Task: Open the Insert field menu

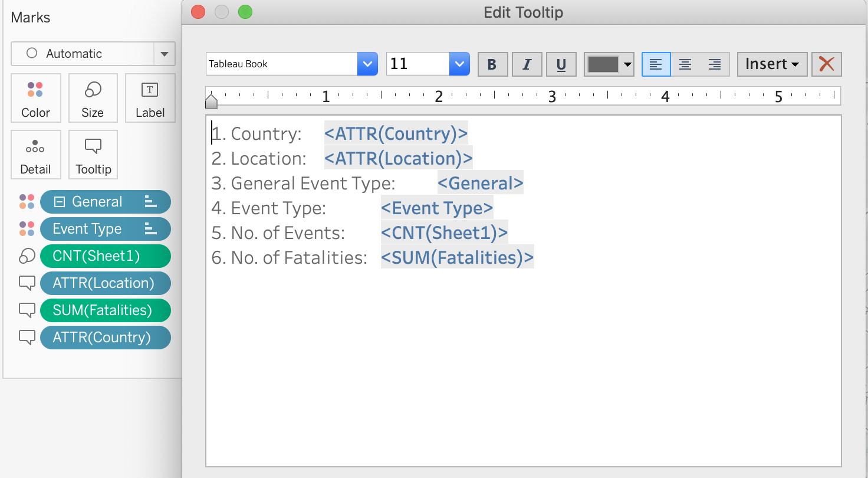Action: click(x=771, y=64)
